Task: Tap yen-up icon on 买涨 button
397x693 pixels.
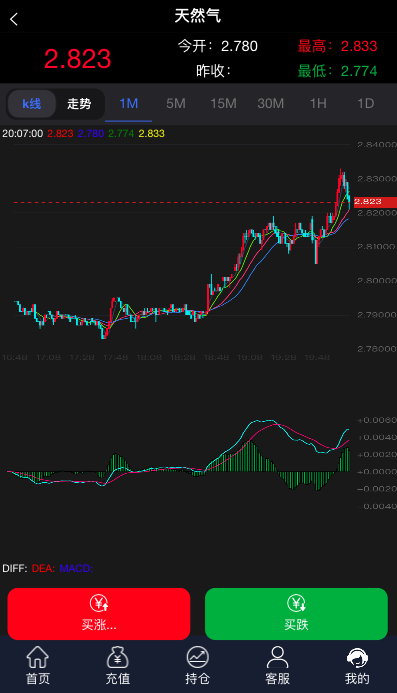Action: click(x=99, y=603)
